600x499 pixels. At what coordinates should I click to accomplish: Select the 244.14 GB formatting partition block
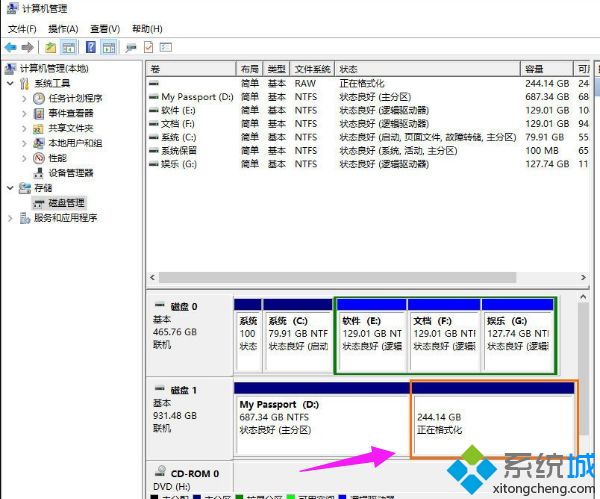tap(494, 420)
